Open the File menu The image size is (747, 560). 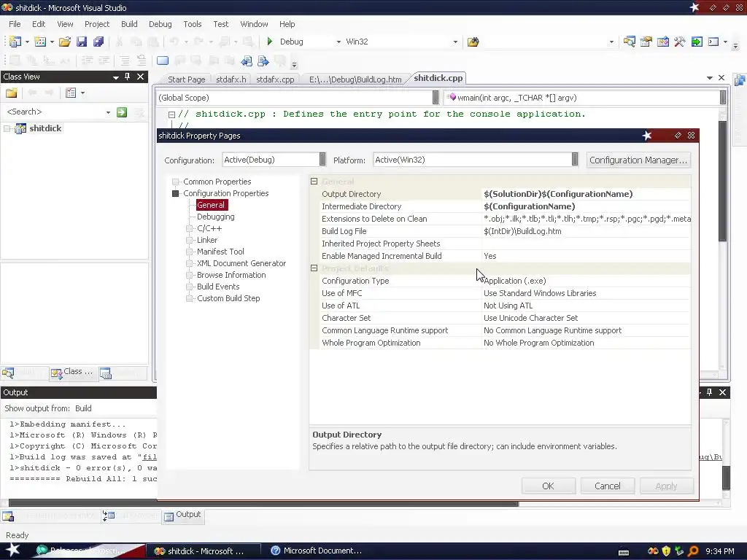pyautogui.click(x=15, y=24)
